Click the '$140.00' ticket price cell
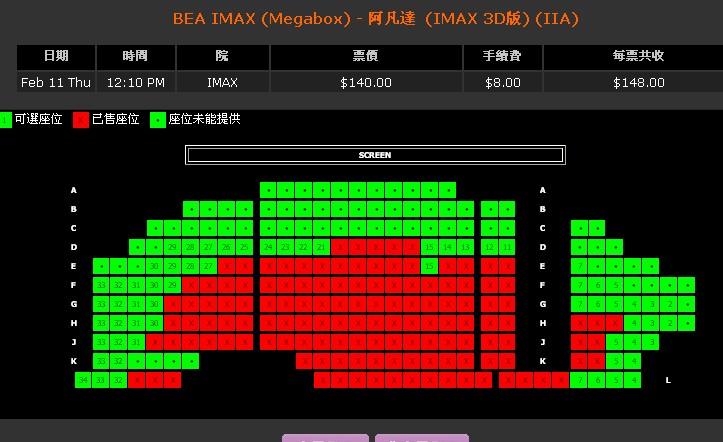 (366, 83)
